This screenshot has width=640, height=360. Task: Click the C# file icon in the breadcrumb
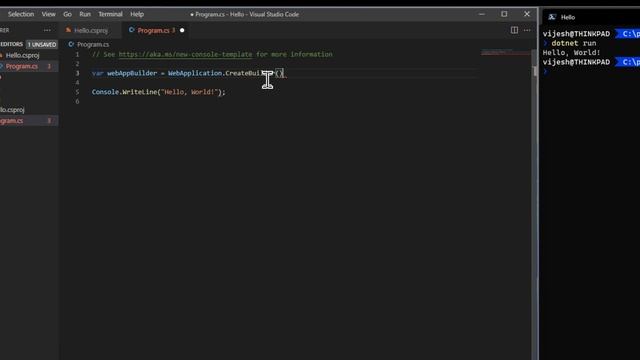click(71, 44)
